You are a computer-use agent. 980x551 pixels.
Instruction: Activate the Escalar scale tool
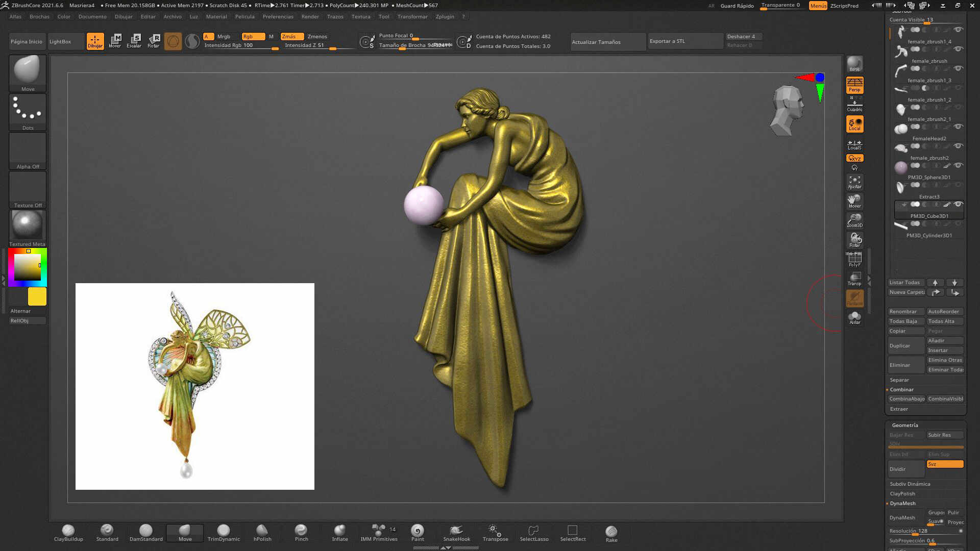click(x=134, y=41)
